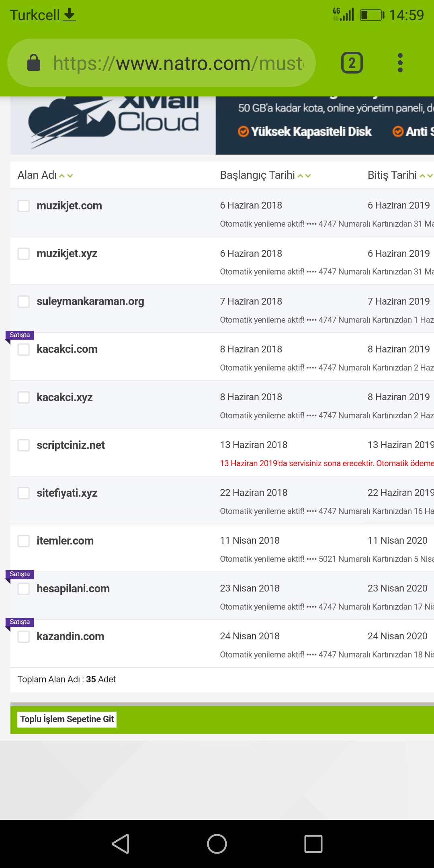Tap the Android back navigation button

121,843
